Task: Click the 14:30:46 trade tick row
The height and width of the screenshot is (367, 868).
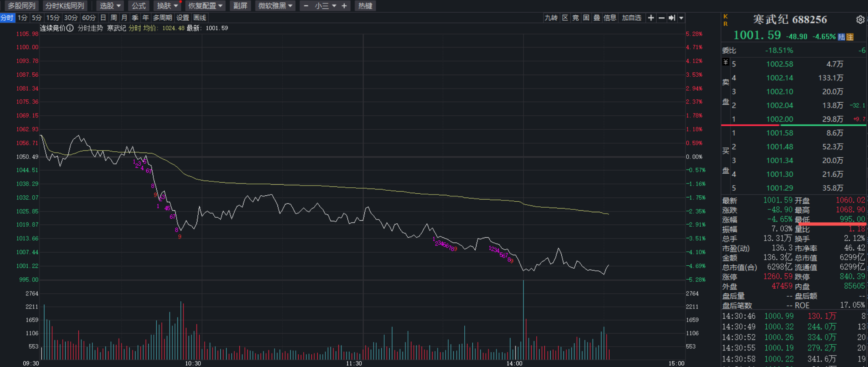Action: pyautogui.click(x=794, y=316)
